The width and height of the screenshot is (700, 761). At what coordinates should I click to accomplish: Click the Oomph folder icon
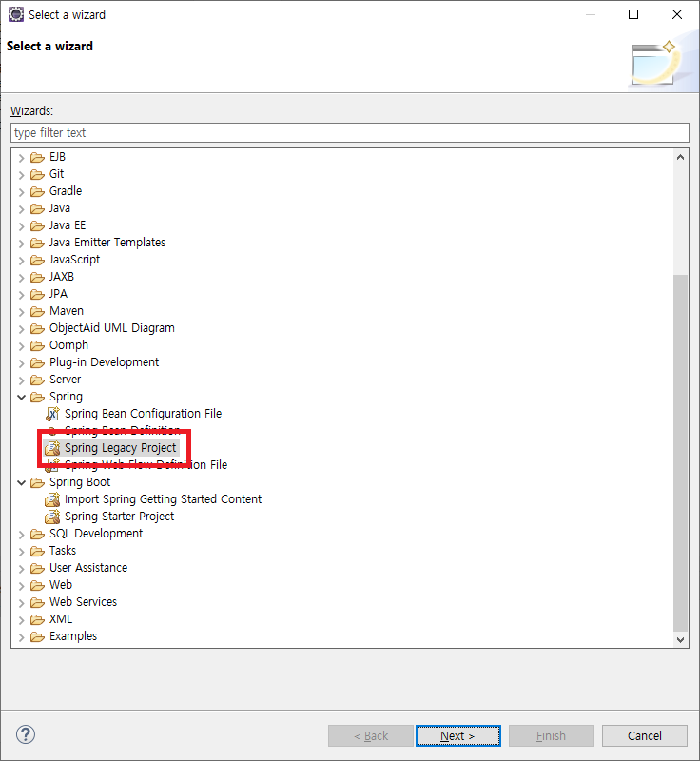click(37, 345)
